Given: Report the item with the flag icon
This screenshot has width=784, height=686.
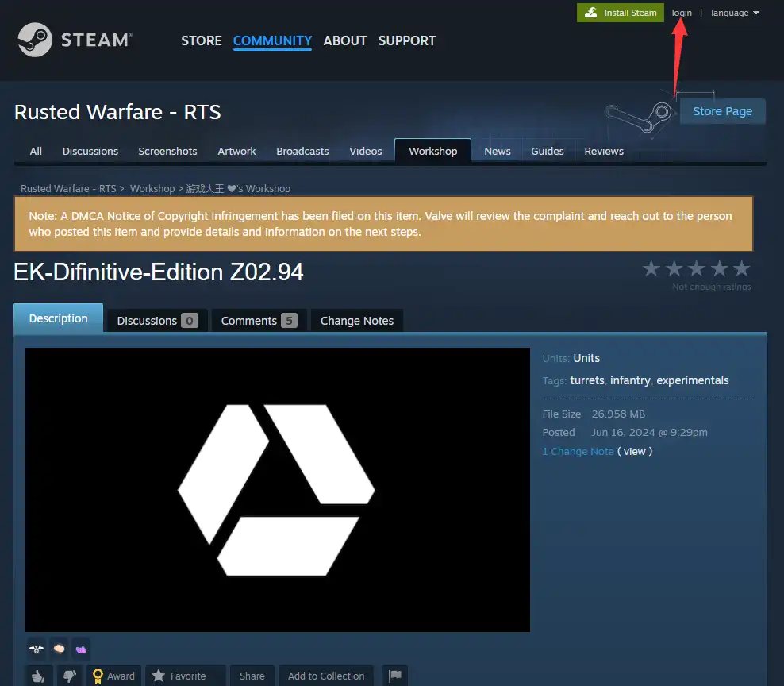Looking at the screenshot, I should [395, 676].
